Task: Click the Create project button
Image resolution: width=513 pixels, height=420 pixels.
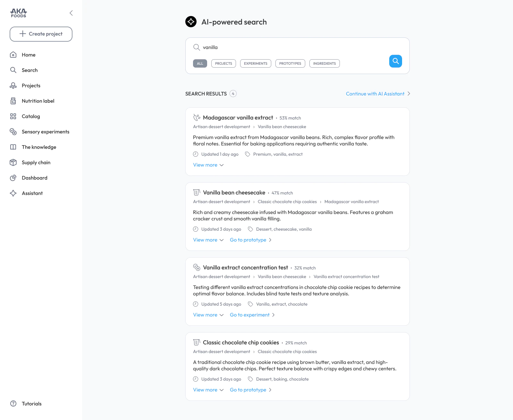Action: tap(41, 34)
